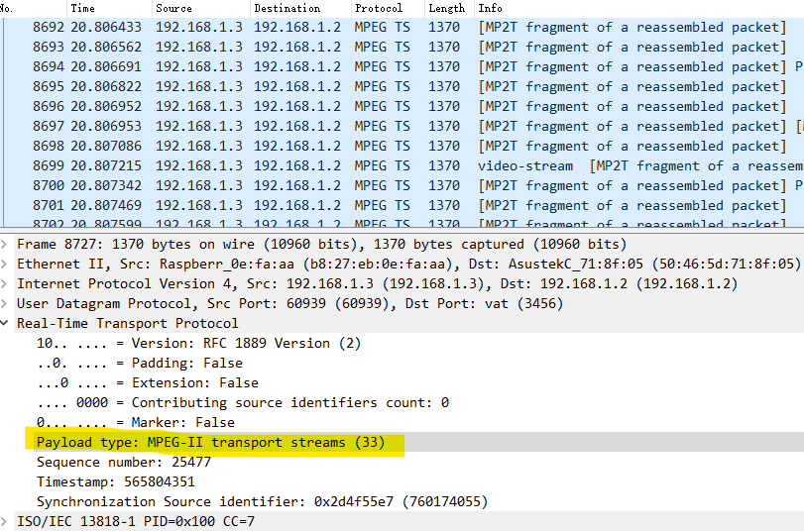Image resolution: width=804 pixels, height=532 pixels.
Task: Select the highlighted Payload type field
Action: [210, 442]
